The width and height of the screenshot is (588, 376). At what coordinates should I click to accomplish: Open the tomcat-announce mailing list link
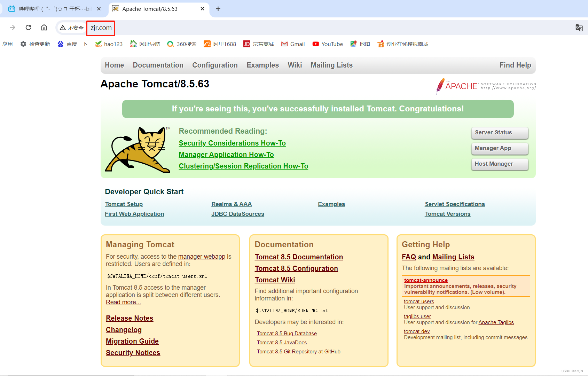pos(426,280)
